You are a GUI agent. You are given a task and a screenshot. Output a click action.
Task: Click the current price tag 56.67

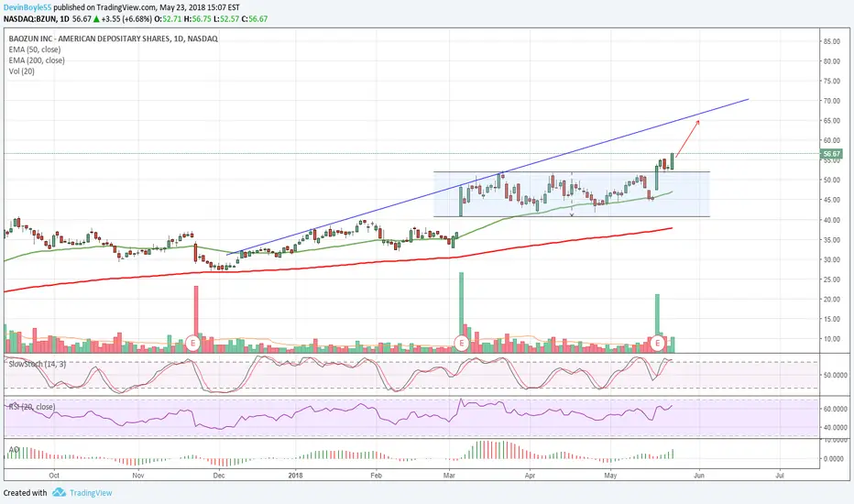pos(831,154)
